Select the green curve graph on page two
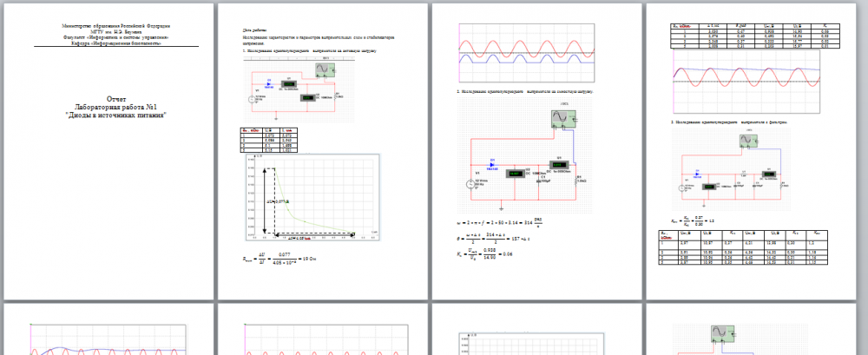 (312, 198)
